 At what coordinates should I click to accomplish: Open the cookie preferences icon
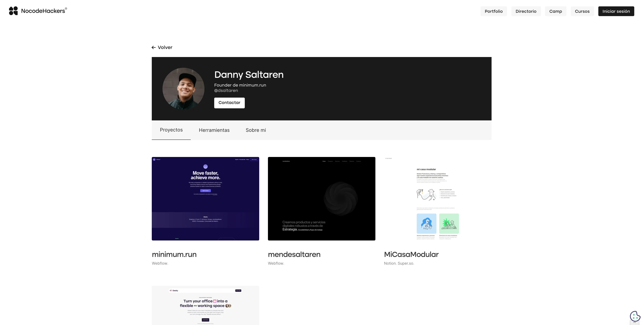pyautogui.click(x=635, y=316)
